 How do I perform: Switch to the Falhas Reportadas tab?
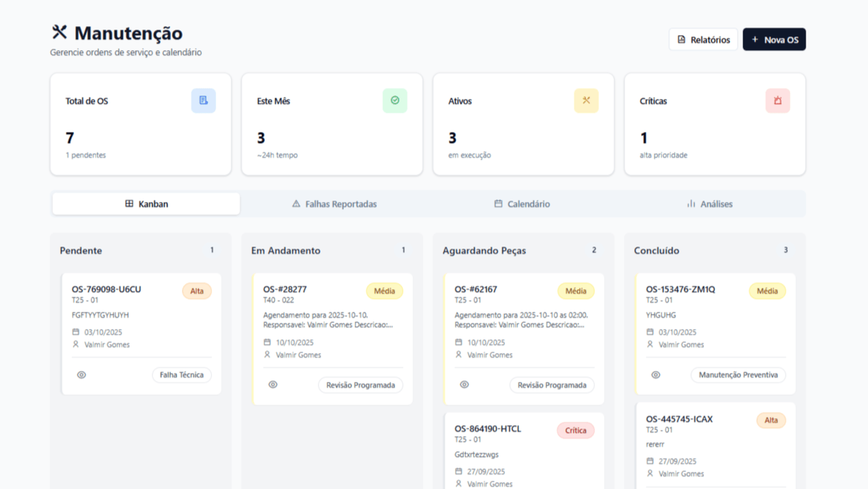(x=334, y=204)
